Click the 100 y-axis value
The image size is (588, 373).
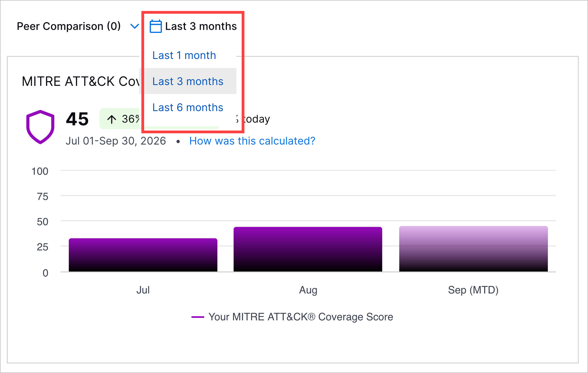40,171
